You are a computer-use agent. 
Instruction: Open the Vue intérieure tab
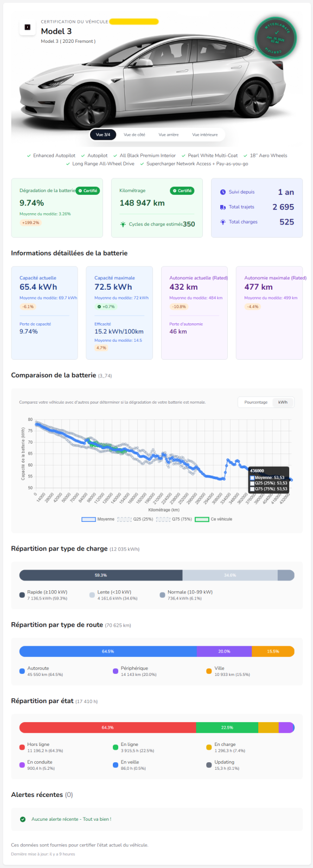[x=205, y=135]
